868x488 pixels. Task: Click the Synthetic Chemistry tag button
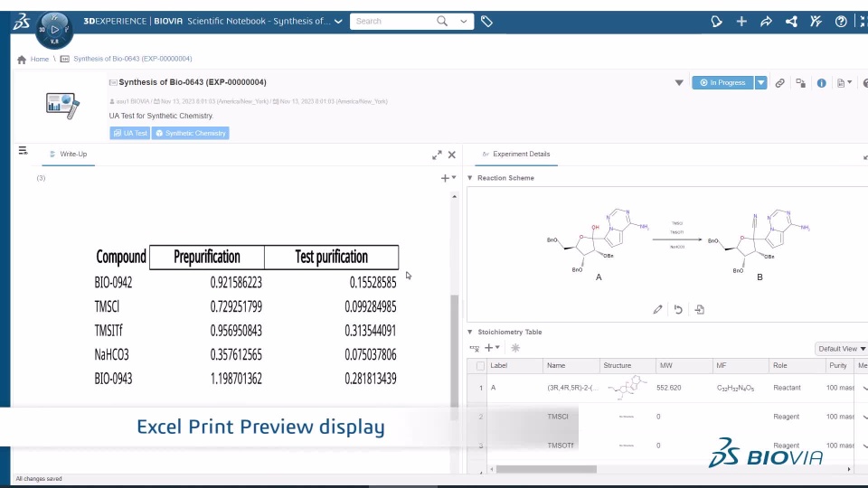(191, 134)
